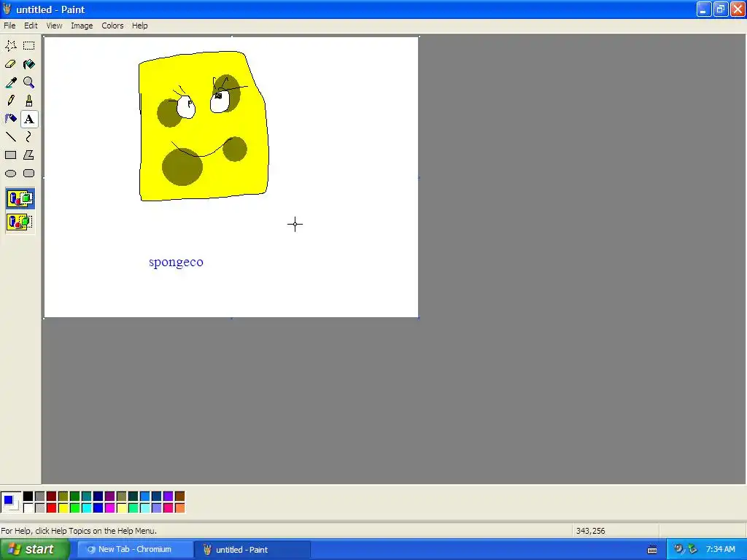The width and height of the screenshot is (747, 560).
Task: Open the Edit menu
Action: (x=31, y=26)
